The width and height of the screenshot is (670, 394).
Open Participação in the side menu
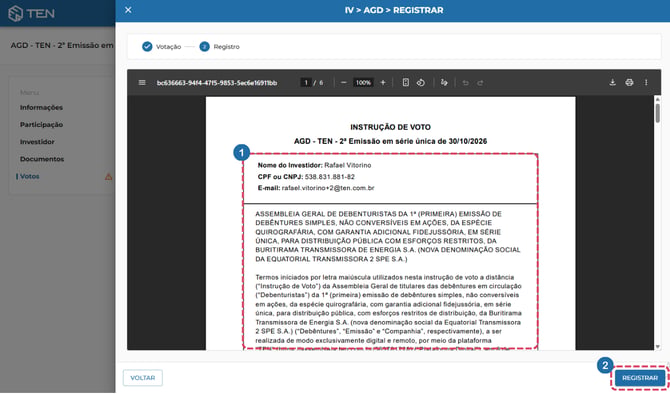41,124
